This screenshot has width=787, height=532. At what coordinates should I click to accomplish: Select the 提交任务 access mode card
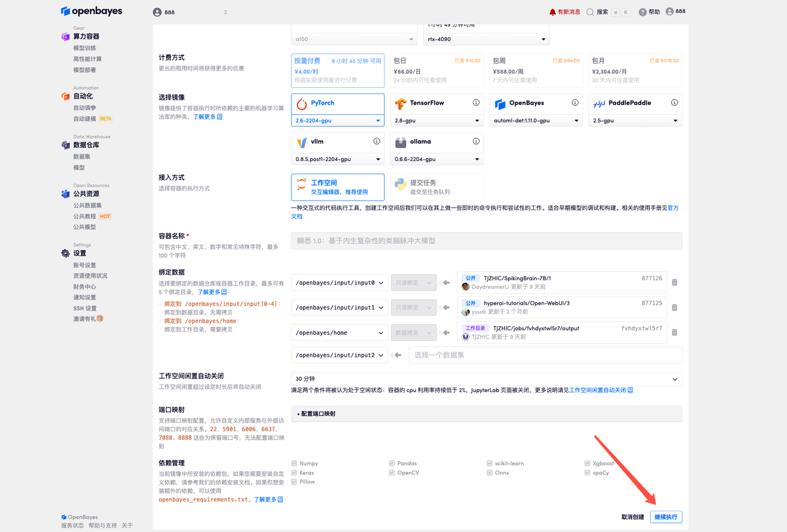coord(437,187)
